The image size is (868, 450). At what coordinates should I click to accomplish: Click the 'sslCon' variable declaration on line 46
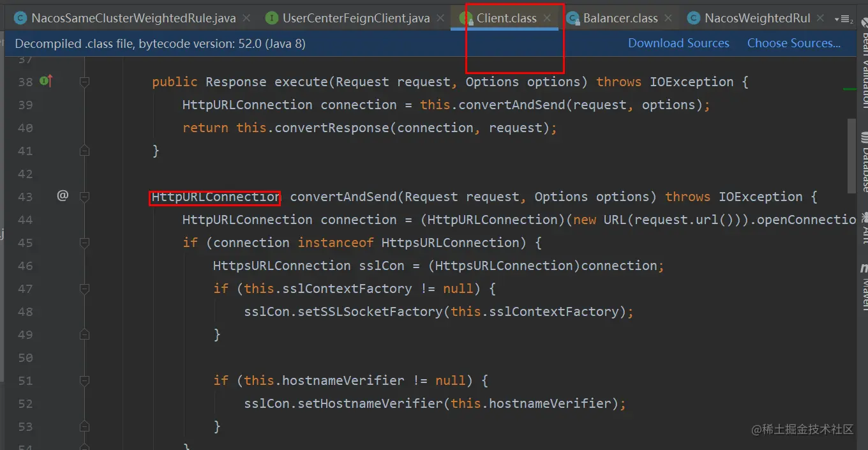click(x=382, y=266)
